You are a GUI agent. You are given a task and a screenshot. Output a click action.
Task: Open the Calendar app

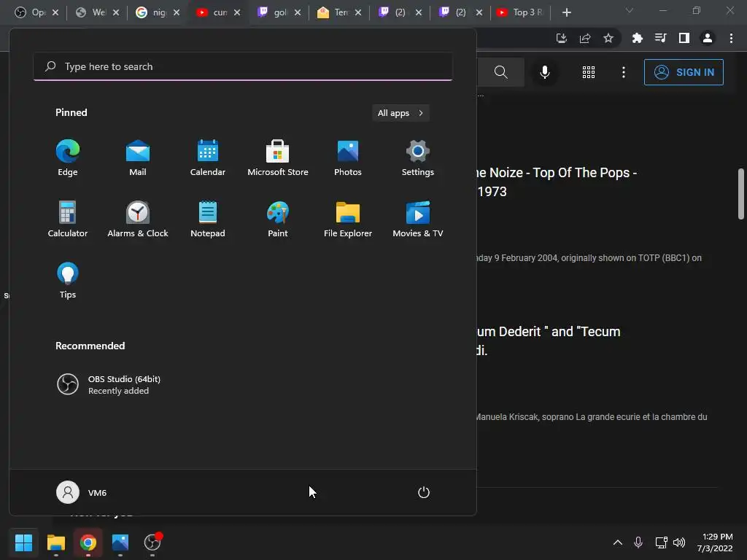(x=208, y=158)
